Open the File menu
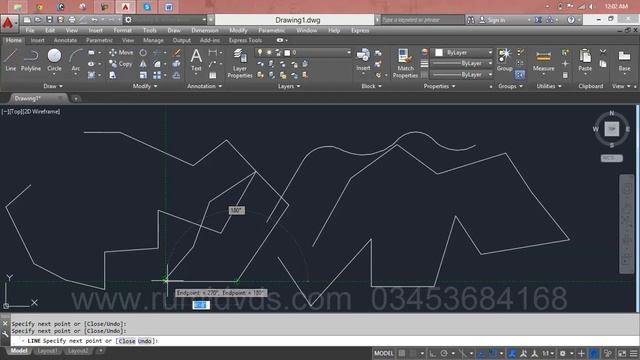 [x=30, y=31]
